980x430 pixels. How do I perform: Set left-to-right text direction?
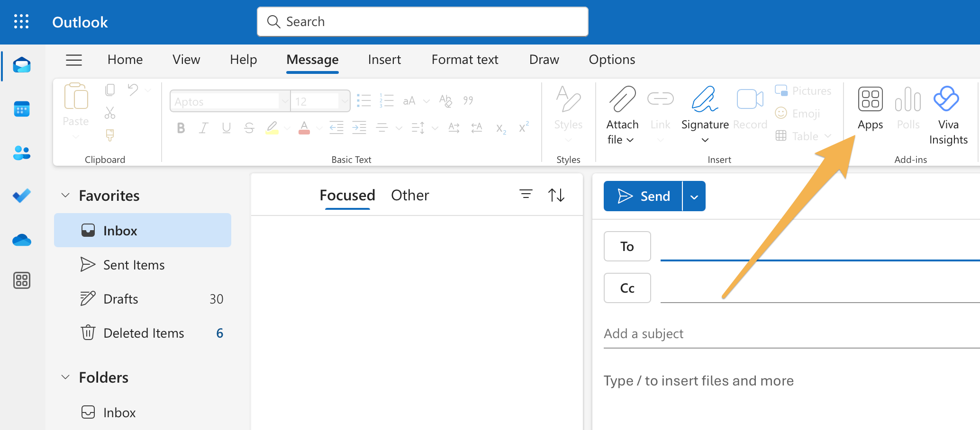(454, 127)
